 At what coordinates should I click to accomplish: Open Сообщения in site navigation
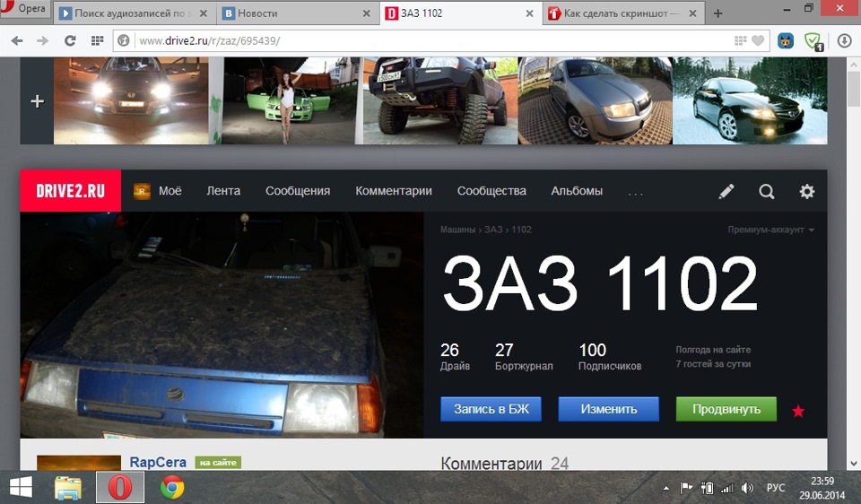(x=298, y=191)
